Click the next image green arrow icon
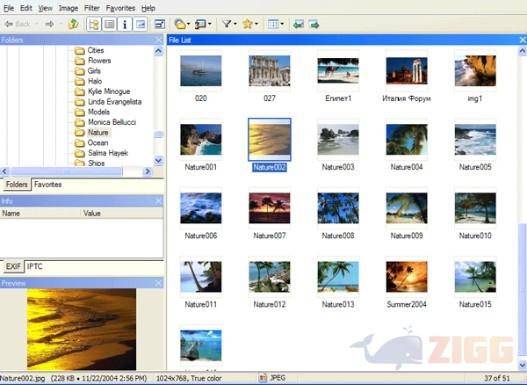The height and width of the screenshot is (385, 527). [314, 24]
